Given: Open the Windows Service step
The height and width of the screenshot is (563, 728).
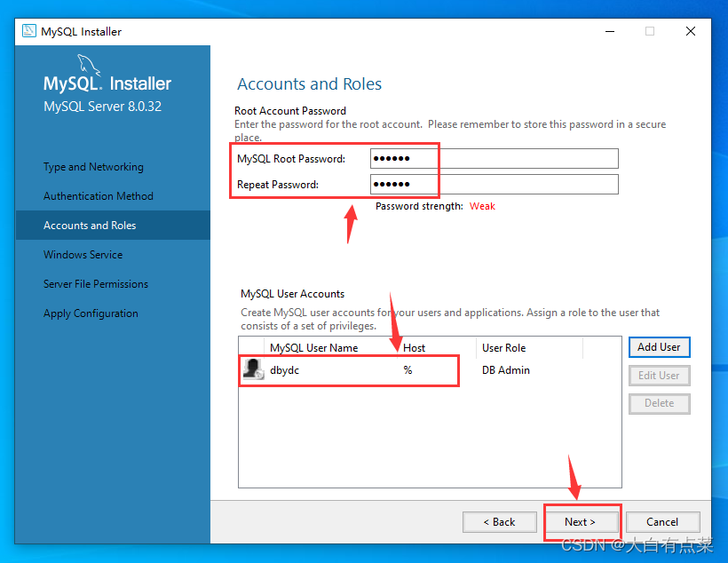Looking at the screenshot, I should [83, 255].
